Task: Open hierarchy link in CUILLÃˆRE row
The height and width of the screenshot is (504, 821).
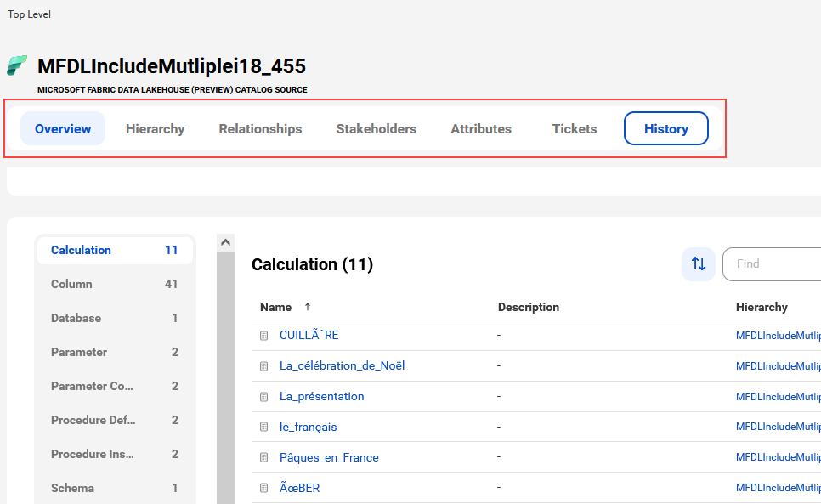Action: coord(778,336)
